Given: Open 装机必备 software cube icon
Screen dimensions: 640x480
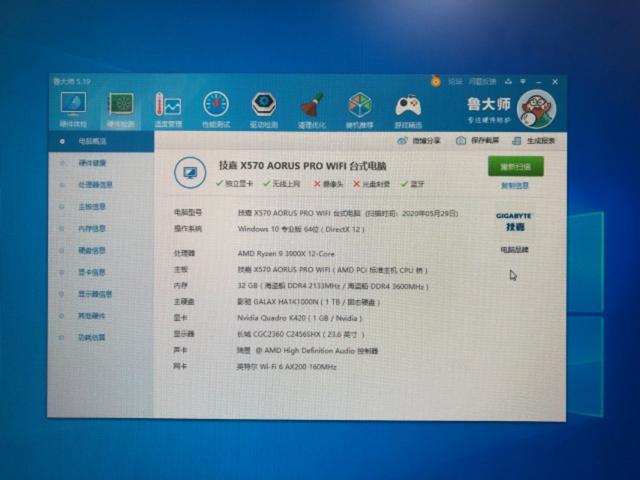Looking at the screenshot, I should [x=360, y=107].
